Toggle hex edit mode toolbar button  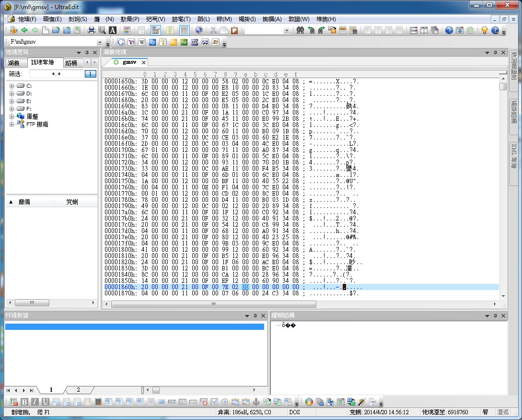click(155, 30)
